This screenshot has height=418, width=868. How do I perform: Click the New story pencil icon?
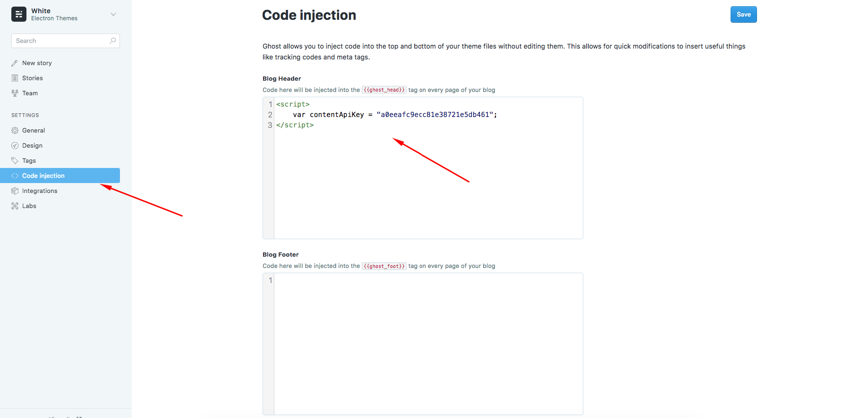click(x=15, y=63)
